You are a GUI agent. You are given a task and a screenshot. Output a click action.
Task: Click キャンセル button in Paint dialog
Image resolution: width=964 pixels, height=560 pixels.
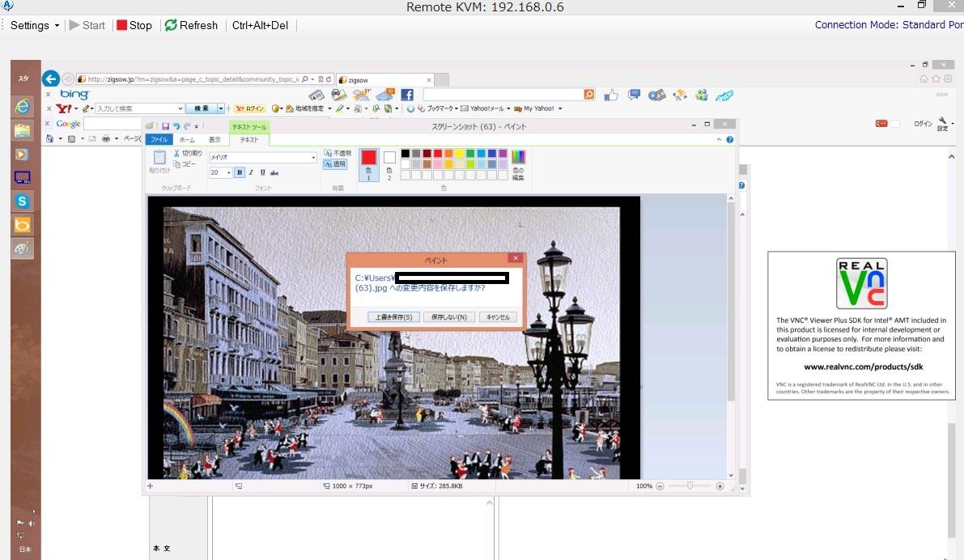click(x=498, y=317)
